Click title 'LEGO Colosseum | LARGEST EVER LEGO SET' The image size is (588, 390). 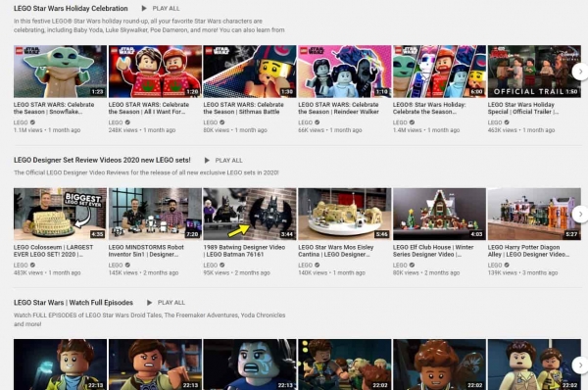pyautogui.click(x=53, y=251)
